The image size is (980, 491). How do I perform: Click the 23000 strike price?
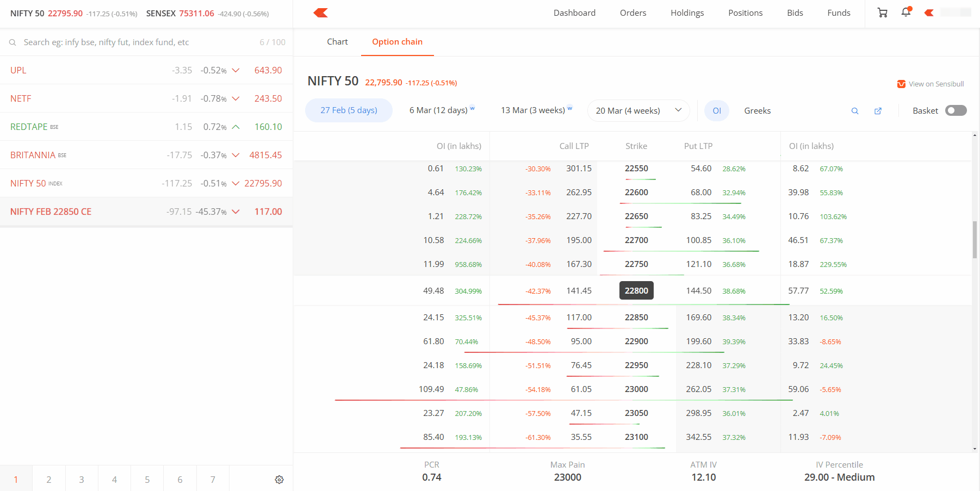tap(636, 389)
